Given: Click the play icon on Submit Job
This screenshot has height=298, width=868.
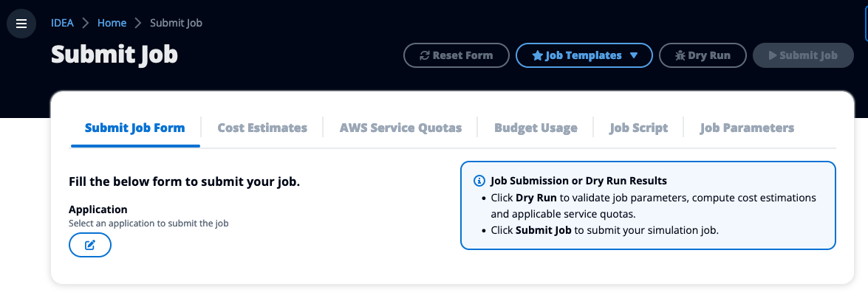Looking at the screenshot, I should click(773, 55).
